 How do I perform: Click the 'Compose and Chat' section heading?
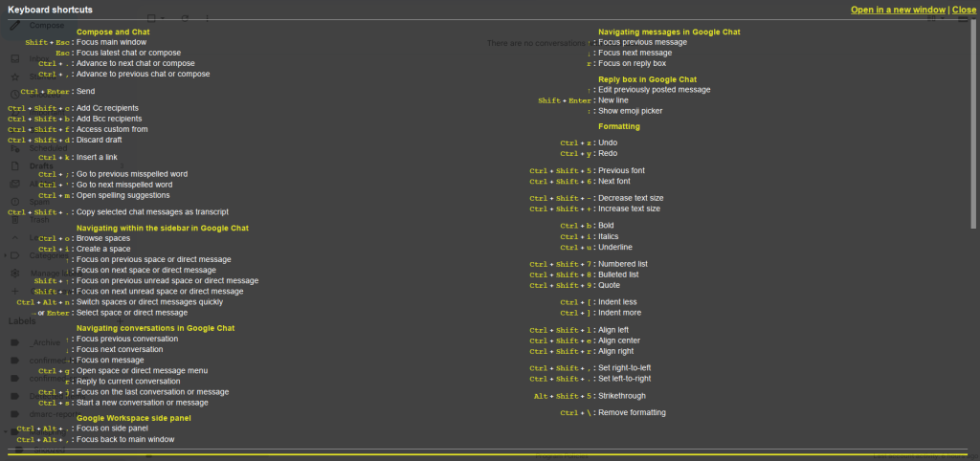pos(113,32)
